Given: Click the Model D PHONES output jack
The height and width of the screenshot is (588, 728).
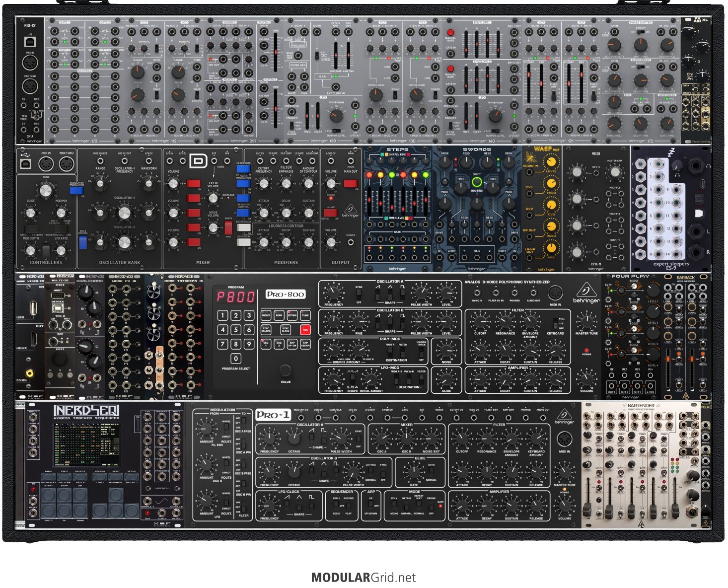Looking at the screenshot, I should pyautogui.click(x=351, y=243).
